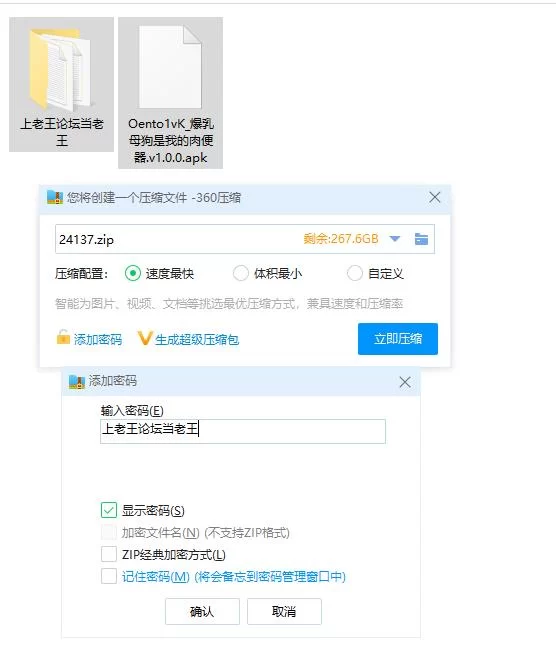Select the 上老王论坛当老王 folder icon
The image size is (556, 656).
pyautogui.click(x=61, y=69)
